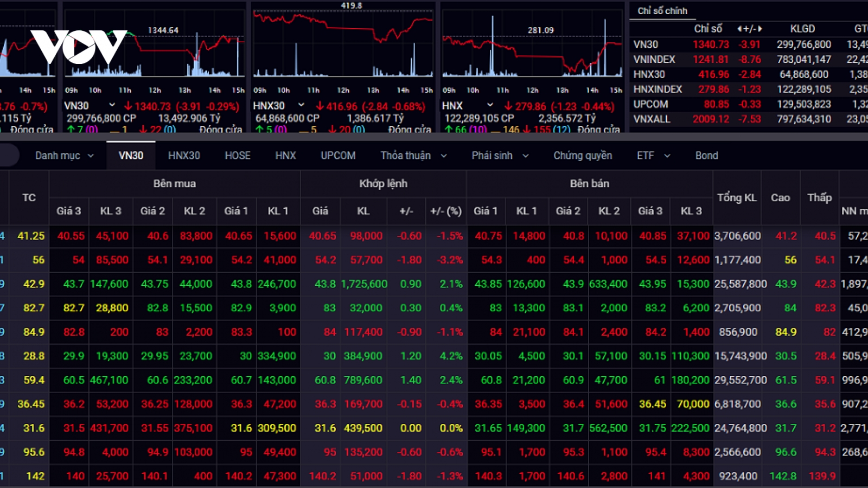Expand the Phái sinh dropdown

tap(500, 156)
